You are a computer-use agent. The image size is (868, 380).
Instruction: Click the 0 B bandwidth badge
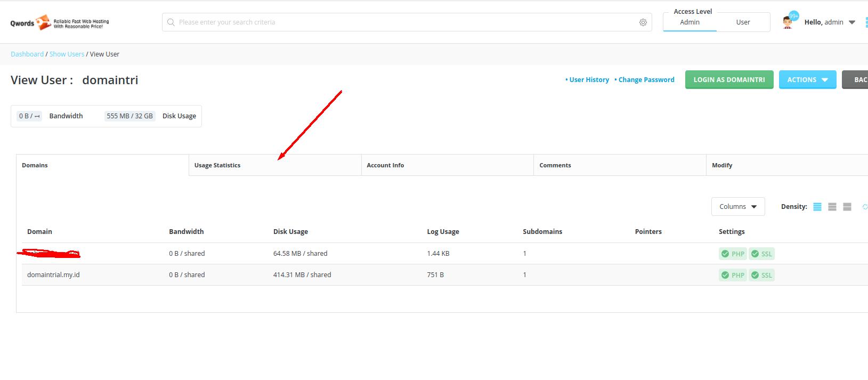[x=29, y=116]
